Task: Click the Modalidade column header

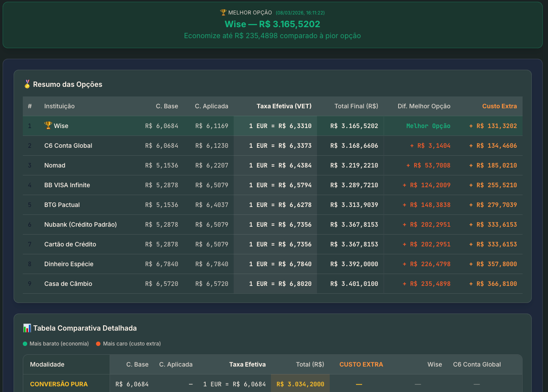Action: click(47, 364)
